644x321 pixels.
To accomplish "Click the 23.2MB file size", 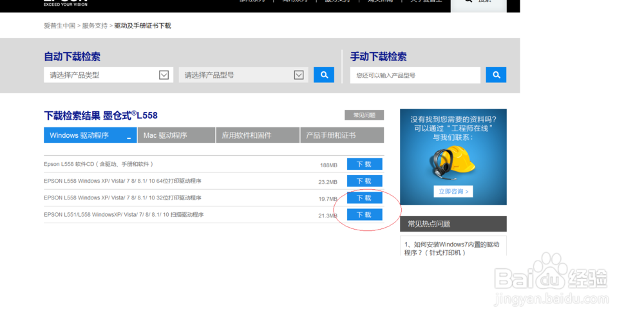I will 328,182.
